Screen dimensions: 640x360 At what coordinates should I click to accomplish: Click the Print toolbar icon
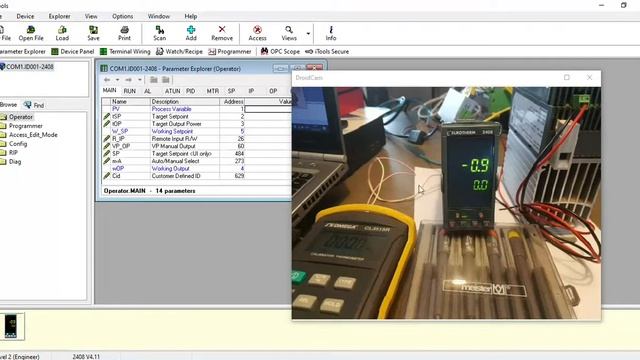click(124, 33)
